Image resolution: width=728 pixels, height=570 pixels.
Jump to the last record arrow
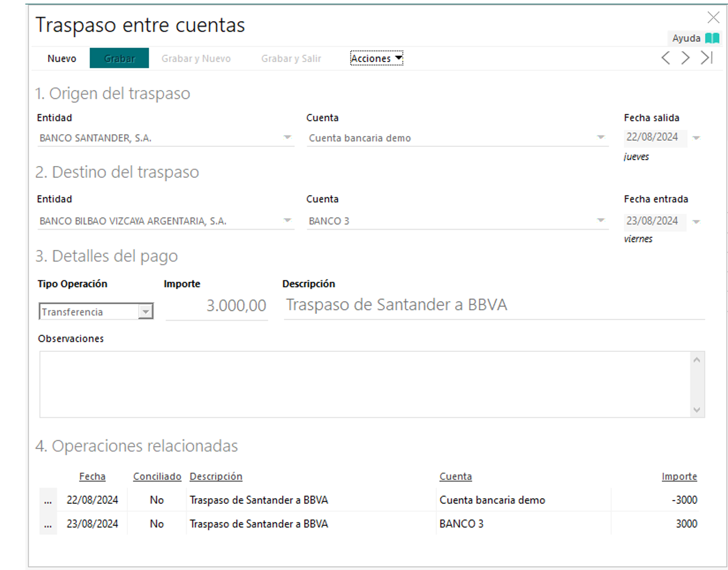coord(707,58)
